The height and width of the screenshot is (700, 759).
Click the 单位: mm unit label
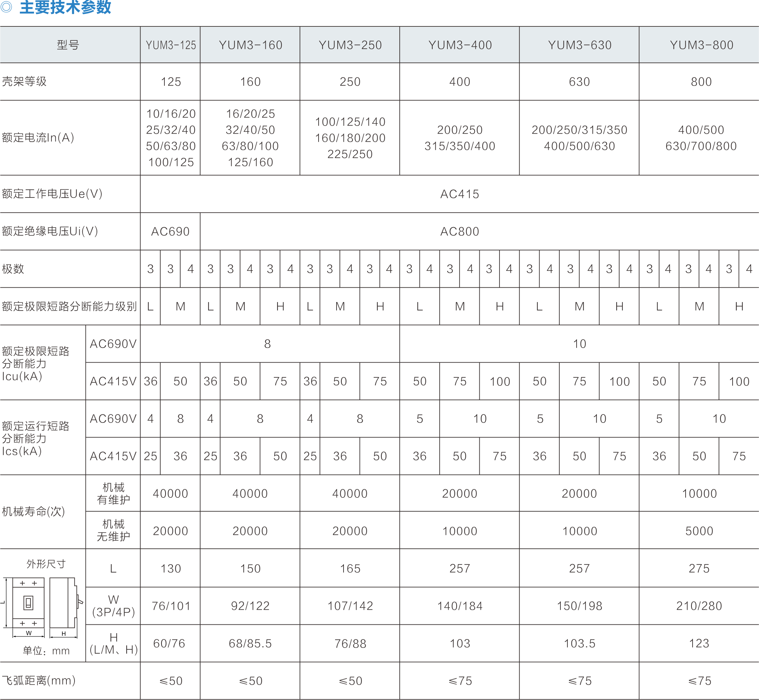point(46,651)
